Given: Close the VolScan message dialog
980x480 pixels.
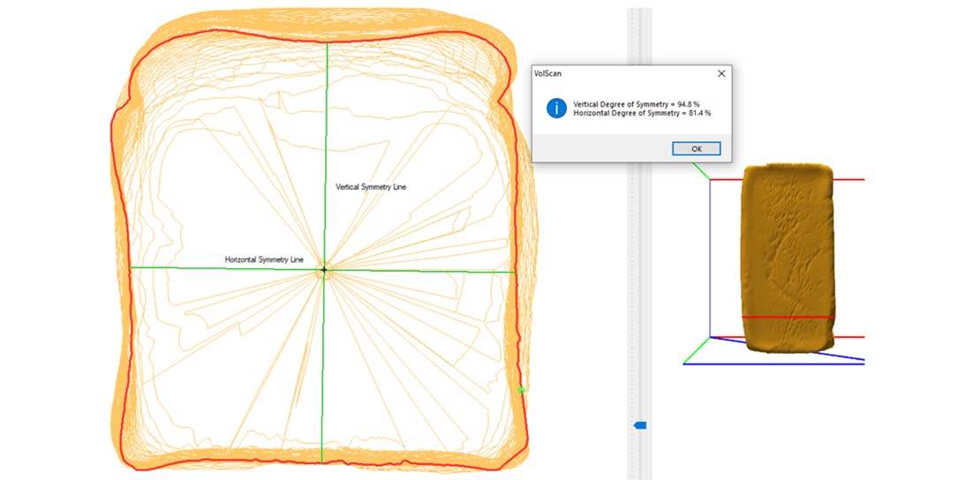Looking at the screenshot, I should tap(720, 74).
